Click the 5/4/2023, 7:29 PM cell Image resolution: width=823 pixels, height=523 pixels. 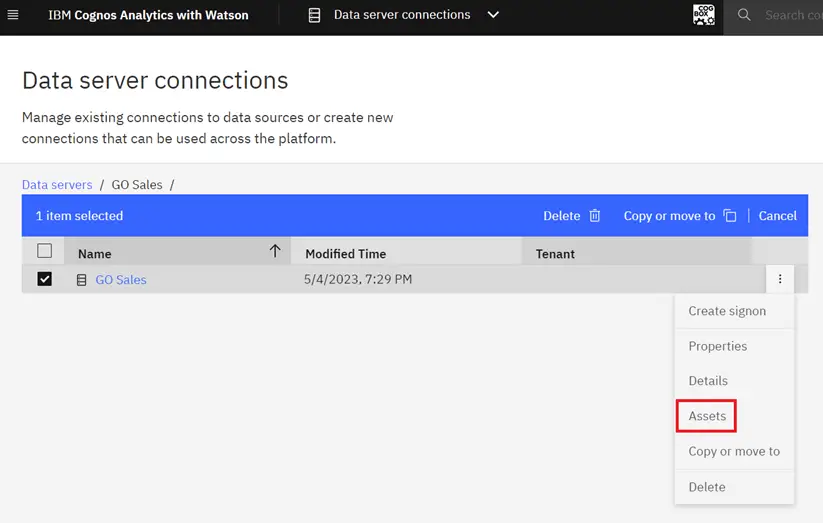tap(358, 279)
